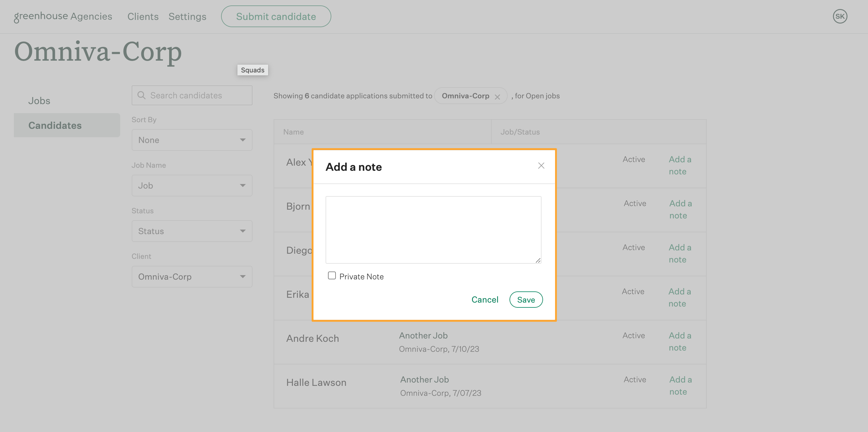Click the textarea resize handle corner
Screen dimensions: 868x432
(x=538, y=260)
